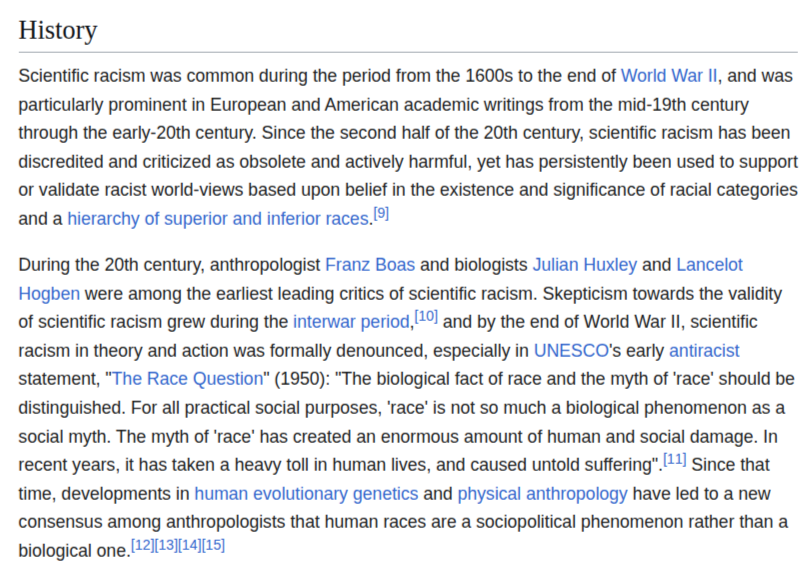
Task: Open The Race Question link
Action: click(187, 379)
